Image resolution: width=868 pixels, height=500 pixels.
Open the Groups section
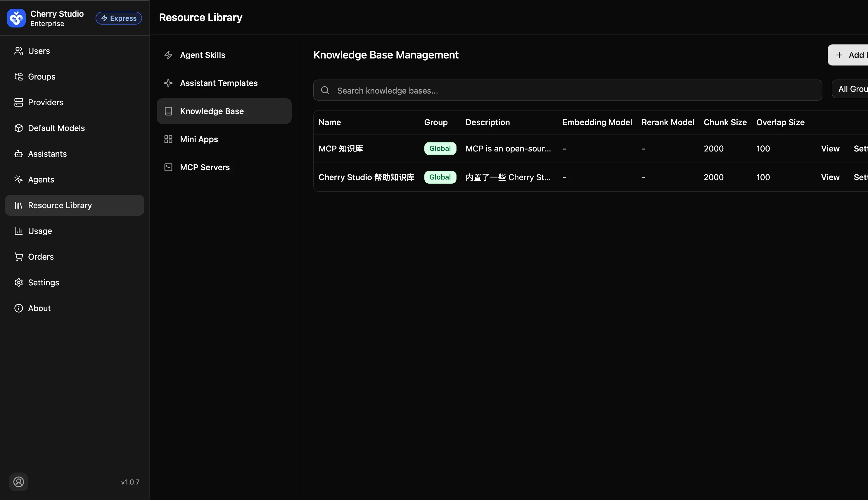[x=75, y=77]
